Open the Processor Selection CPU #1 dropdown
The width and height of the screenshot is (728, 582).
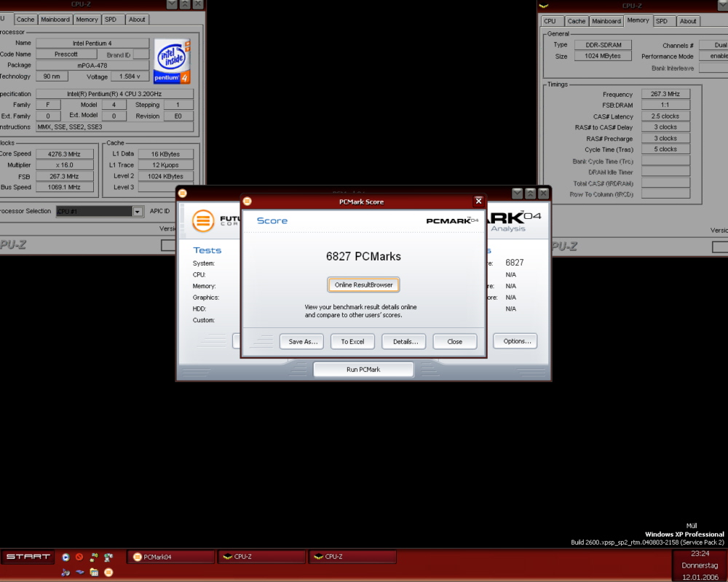[137, 212]
